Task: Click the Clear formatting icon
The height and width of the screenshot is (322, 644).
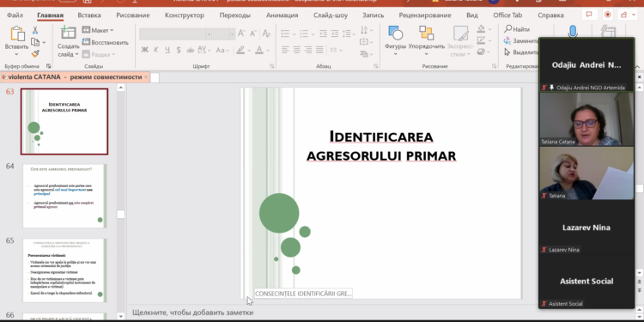Action: coord(266,33)
